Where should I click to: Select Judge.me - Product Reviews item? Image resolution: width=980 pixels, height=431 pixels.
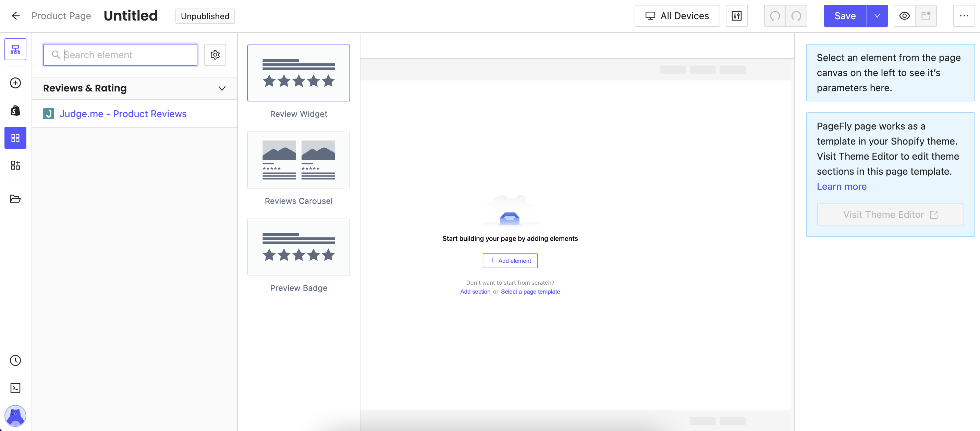(x=123, y=114)
